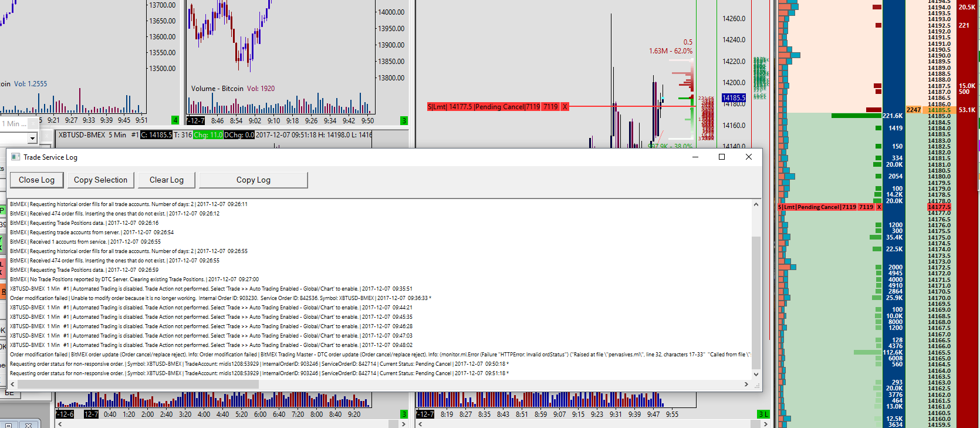
Task: Select order status log line timestamped 09:50:18
Action: (x=259, y=364)
